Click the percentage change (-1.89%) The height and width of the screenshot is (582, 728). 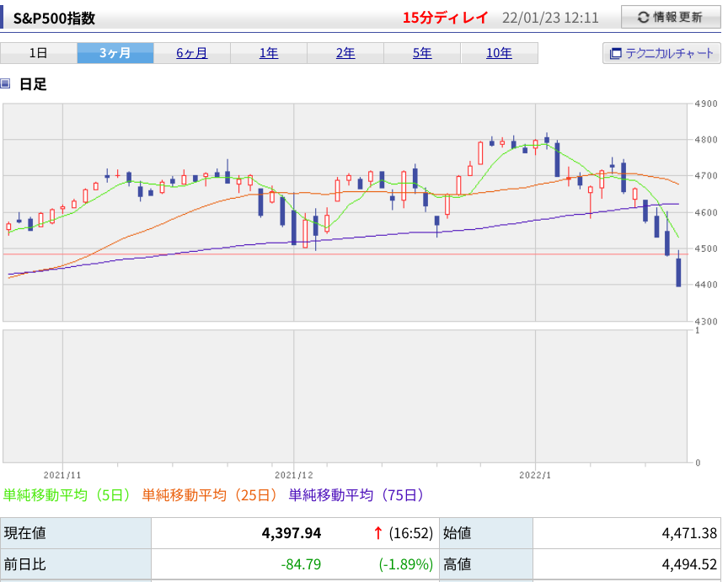(x=406, y=564)
